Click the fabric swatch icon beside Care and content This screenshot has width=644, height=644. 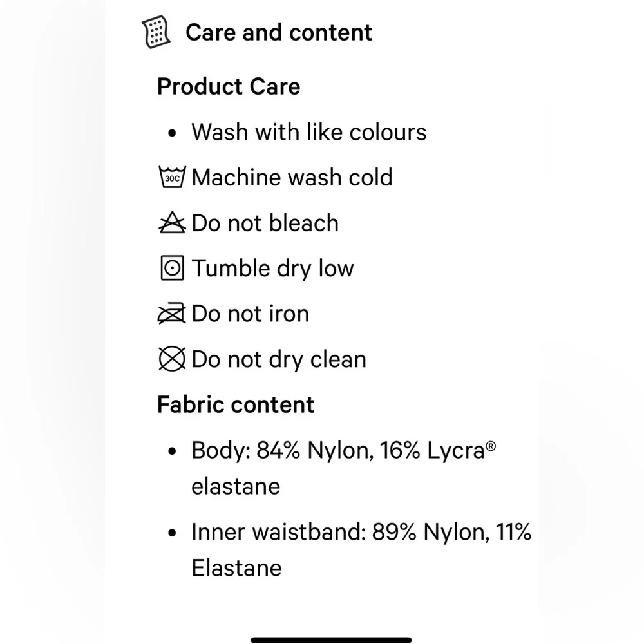coord(156,32)
